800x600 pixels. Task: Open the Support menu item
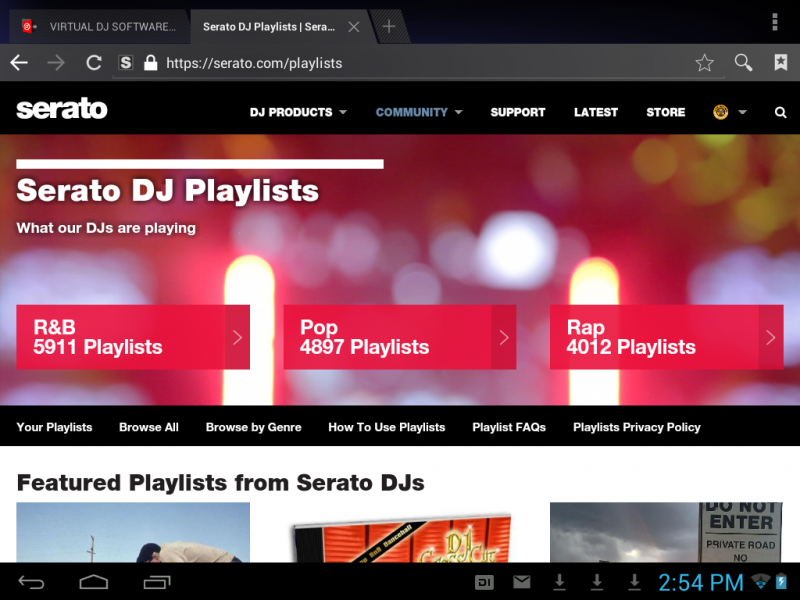(517, 112)
